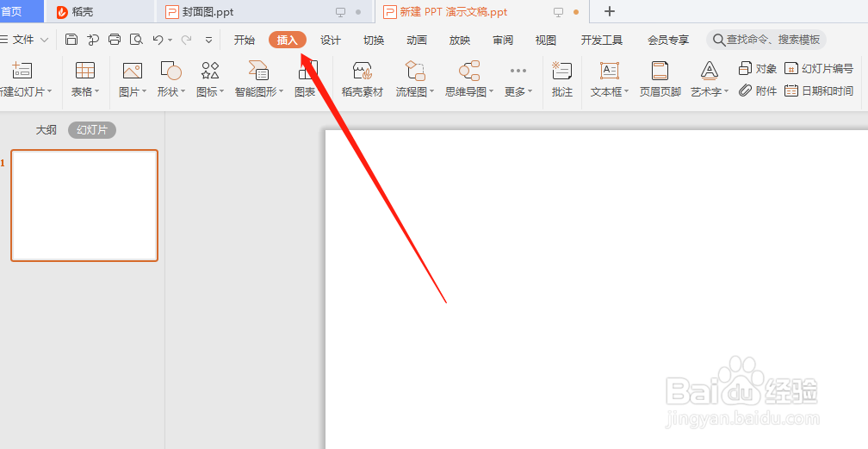Click the Table icon
This screenshot has width=868, height=449.
tap(85, 71)
